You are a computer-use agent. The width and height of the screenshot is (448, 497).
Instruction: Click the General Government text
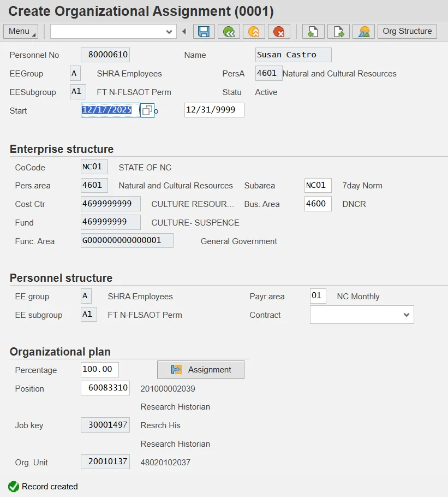click(238, 241)
